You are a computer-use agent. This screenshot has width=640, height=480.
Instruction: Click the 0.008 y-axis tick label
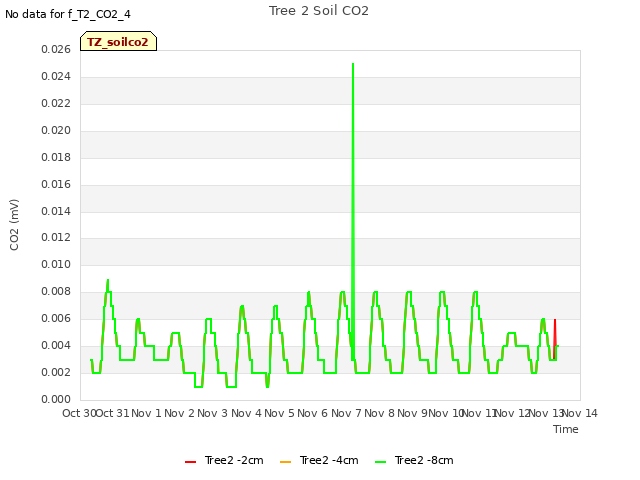(56, 291)
